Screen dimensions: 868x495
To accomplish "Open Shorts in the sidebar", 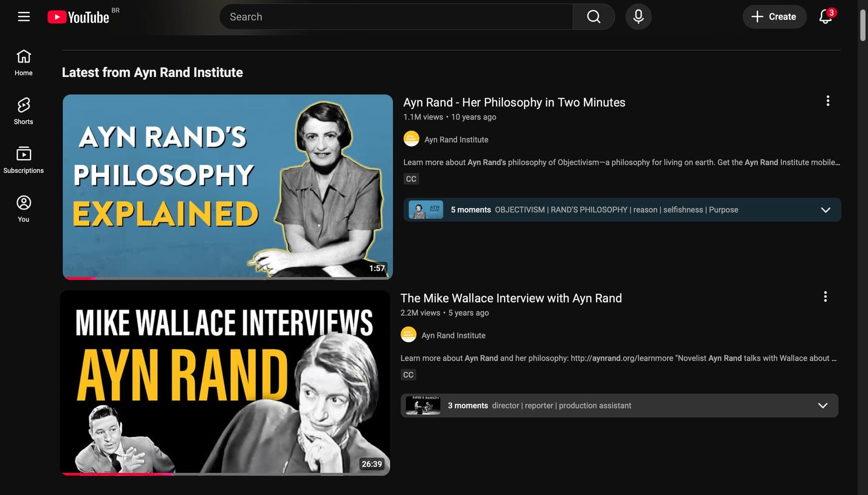I will [x=23, y=111].
